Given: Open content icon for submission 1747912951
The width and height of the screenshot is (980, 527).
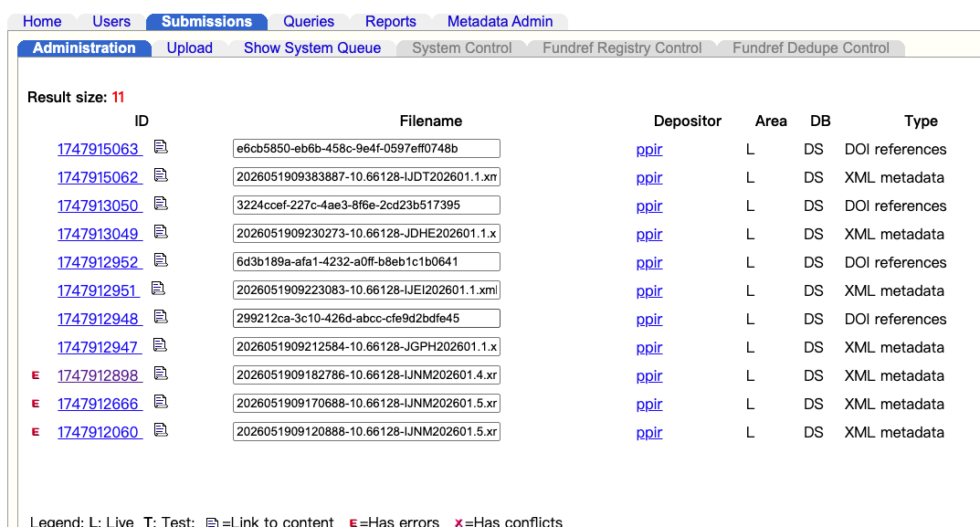Looking at the screenshot, I should (158, 289).
